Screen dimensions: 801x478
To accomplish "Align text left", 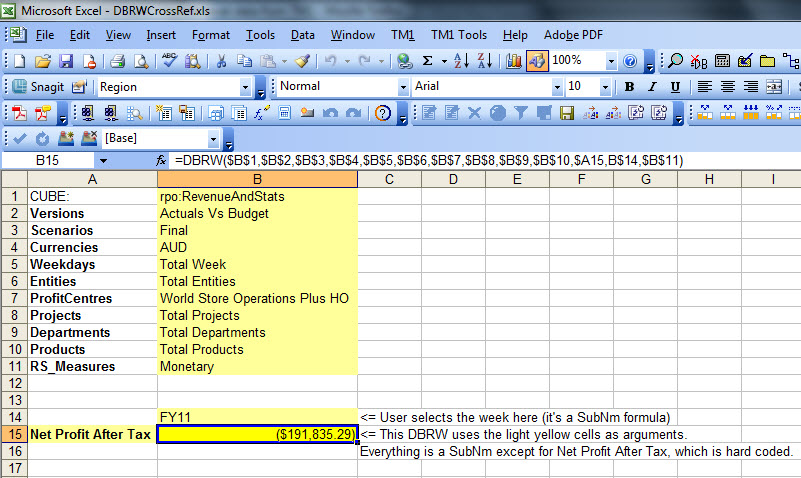I will tap(704, 87).
